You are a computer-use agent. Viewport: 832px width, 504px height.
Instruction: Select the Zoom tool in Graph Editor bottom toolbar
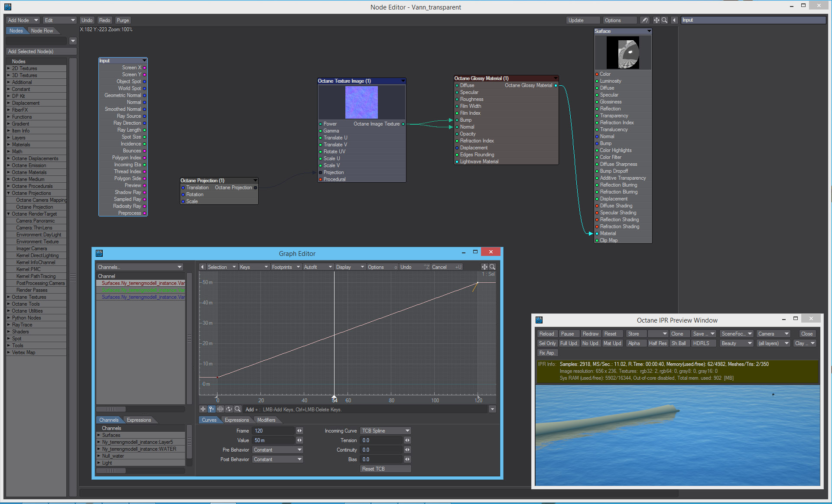click(x=237, y=409)
